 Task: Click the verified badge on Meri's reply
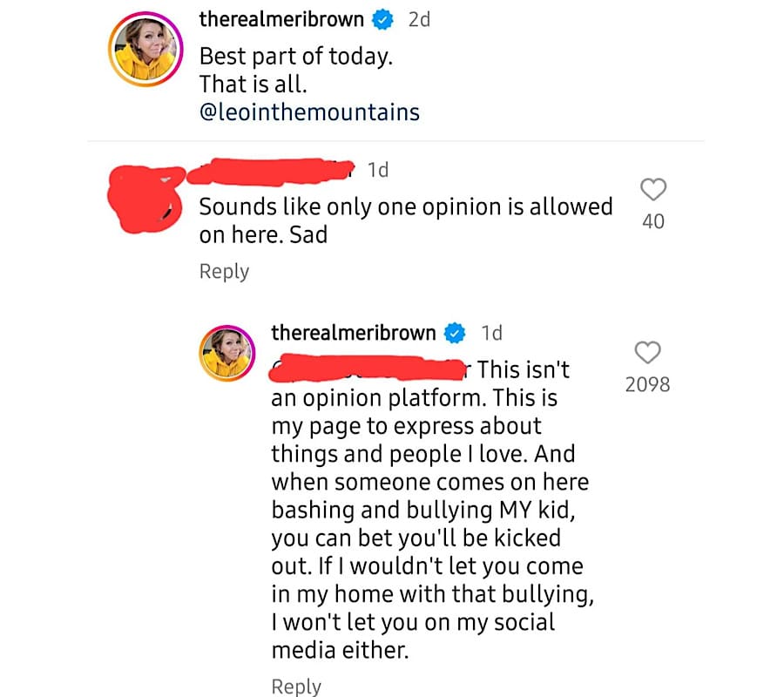click(x=454, y=332)
